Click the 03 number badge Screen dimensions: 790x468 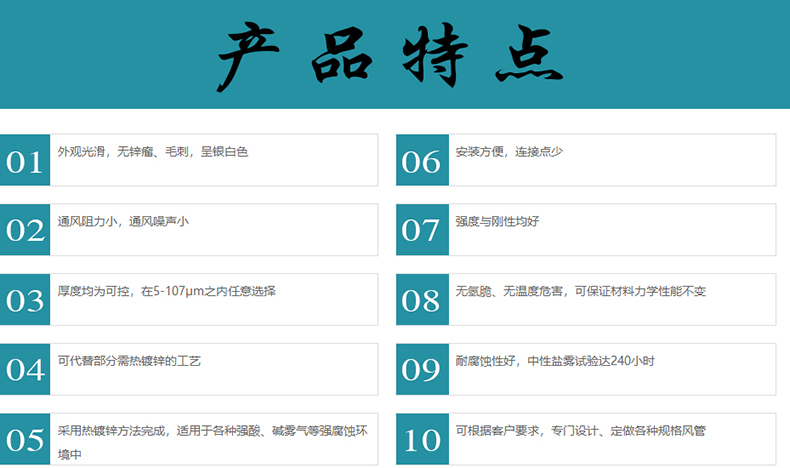pos(25,299)
